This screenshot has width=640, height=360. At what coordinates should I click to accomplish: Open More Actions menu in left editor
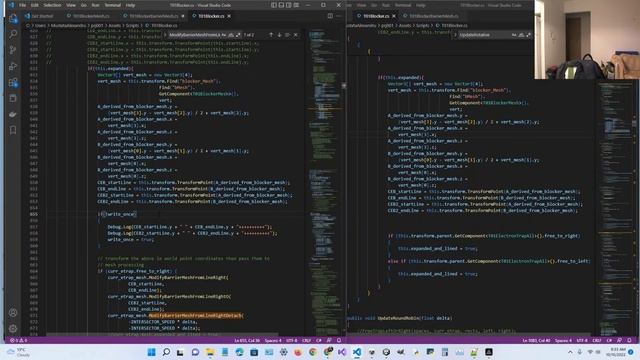click(338, 16)
